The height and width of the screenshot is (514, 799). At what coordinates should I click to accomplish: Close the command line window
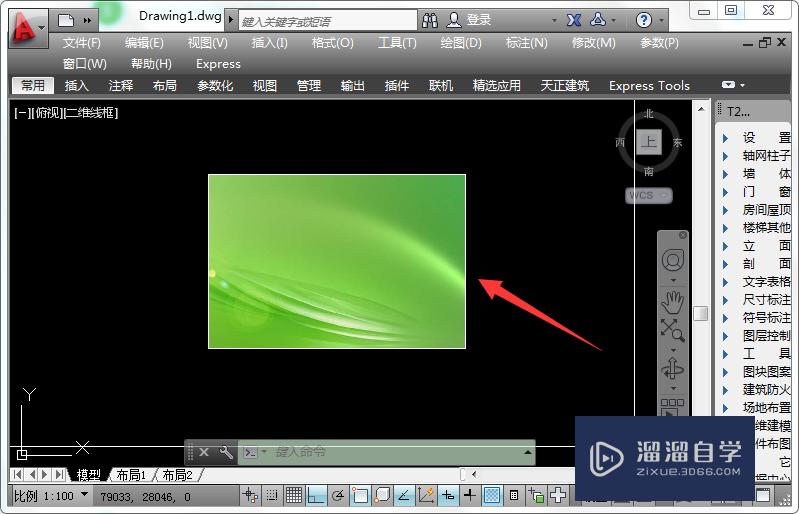pyautogui.click(x=204, y=452)
